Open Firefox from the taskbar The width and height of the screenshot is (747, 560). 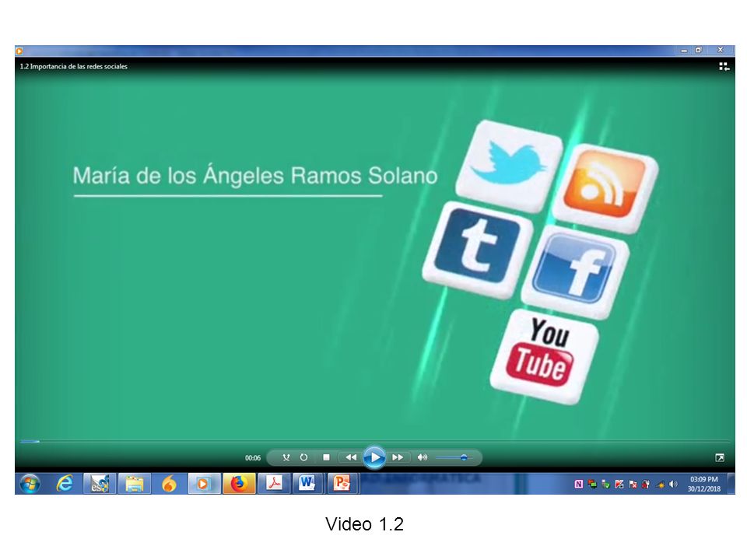click(x=239, y=484)
